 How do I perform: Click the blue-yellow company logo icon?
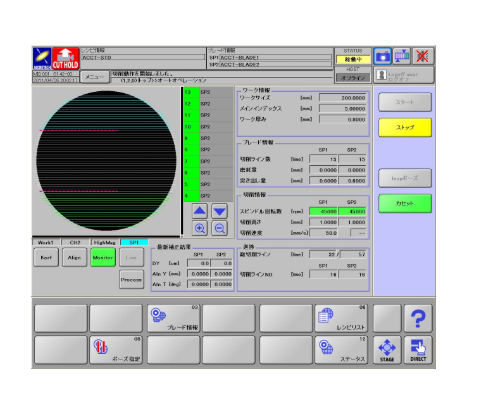point(42,58)
